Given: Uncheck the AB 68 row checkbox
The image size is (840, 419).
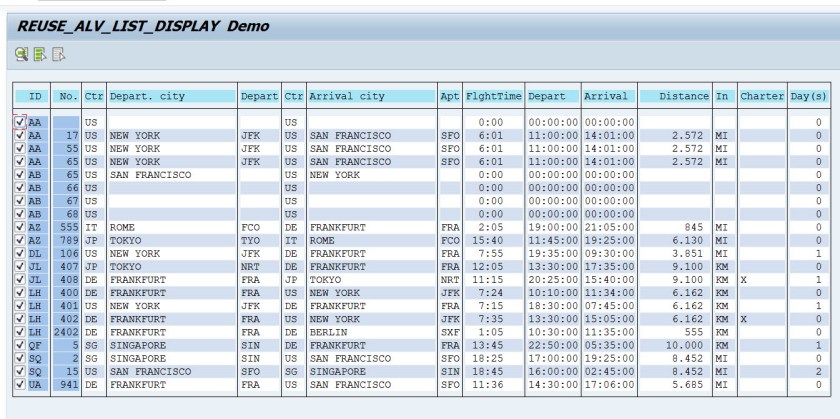Looking at the screenshot, I should [x=20, y=214].
